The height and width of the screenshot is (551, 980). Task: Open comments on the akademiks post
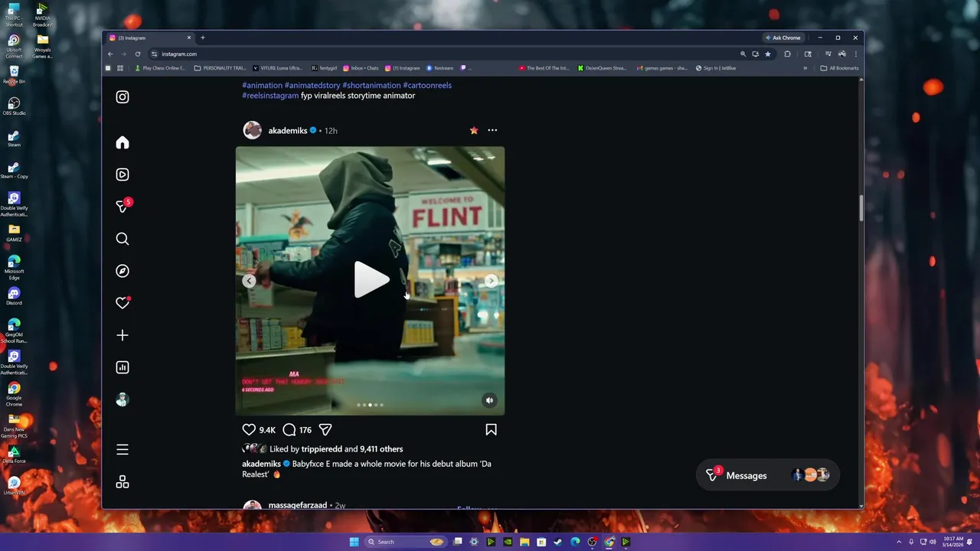(x=289, y=430)
